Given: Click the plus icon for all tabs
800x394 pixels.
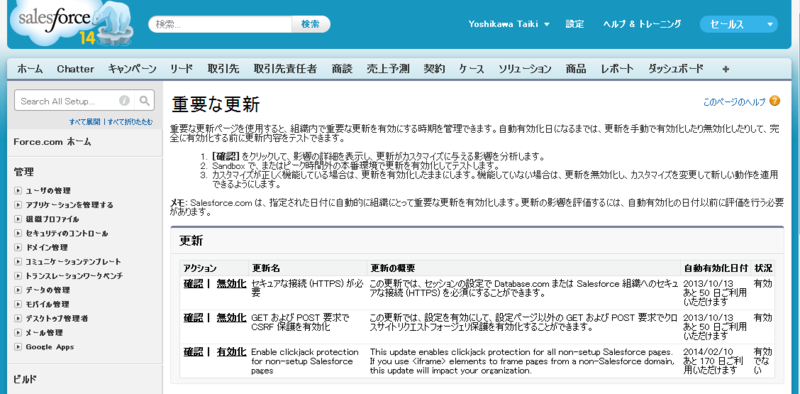Looking at the screenshot, I should pyautogui.click(x=726, y=69).
